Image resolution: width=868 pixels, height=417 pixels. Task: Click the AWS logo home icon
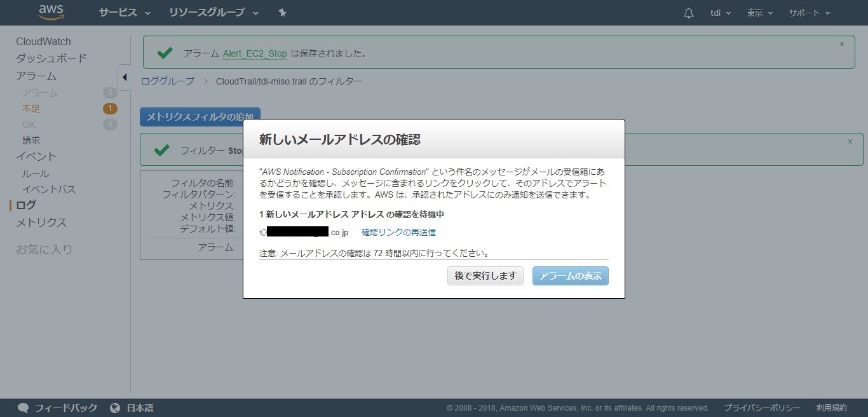tap(51, 12)
